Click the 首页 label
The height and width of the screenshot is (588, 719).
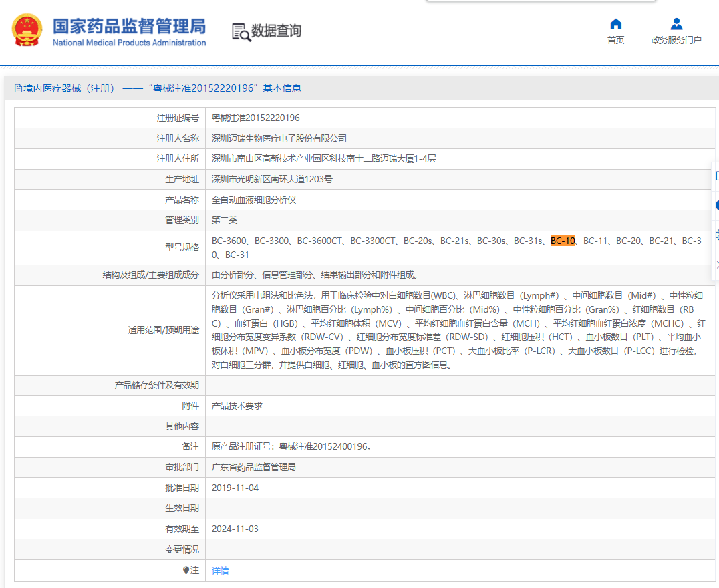click(616, 40)
